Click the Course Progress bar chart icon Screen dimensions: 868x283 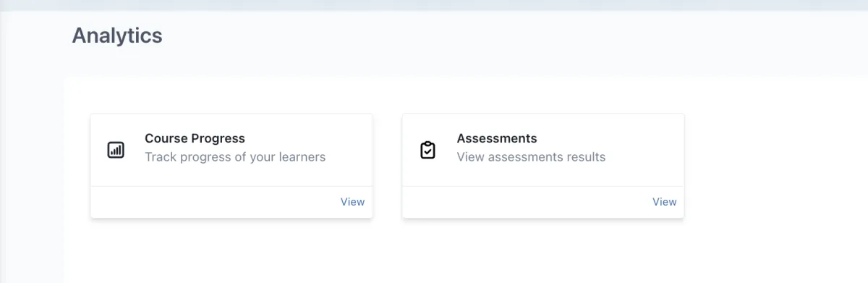point(116,150)
